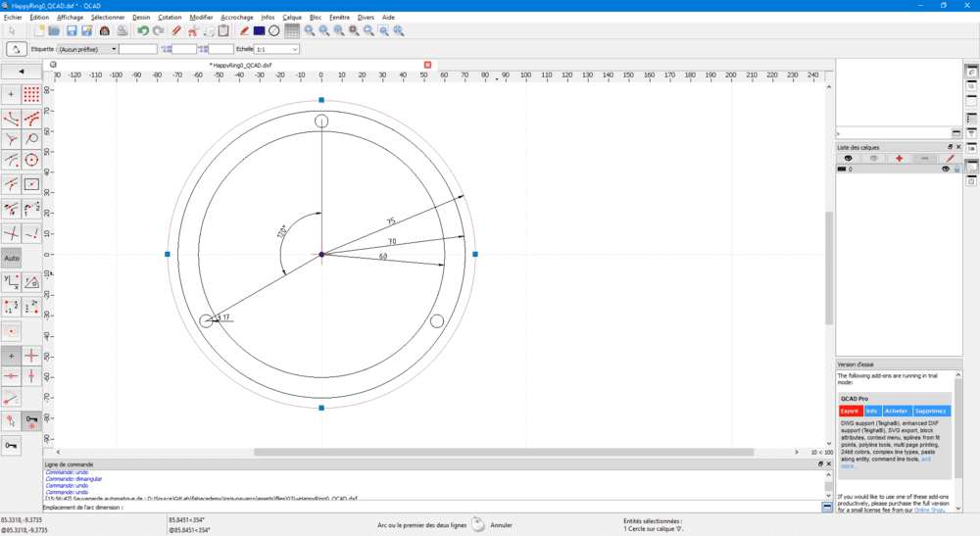The width and height of the screenshot is (980, 536).
Task: Toggle the grid display icon
Action: [292, 30]
